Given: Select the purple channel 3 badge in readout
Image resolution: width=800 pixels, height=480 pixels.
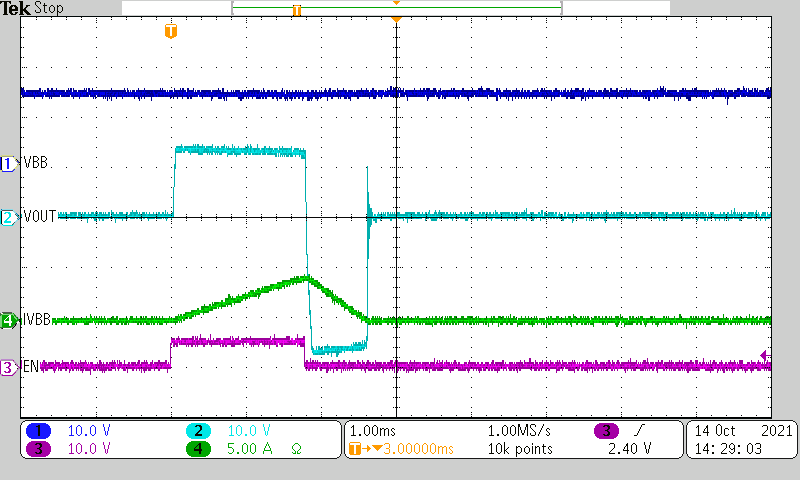Looking at the screenshot, I should [38, 448].
